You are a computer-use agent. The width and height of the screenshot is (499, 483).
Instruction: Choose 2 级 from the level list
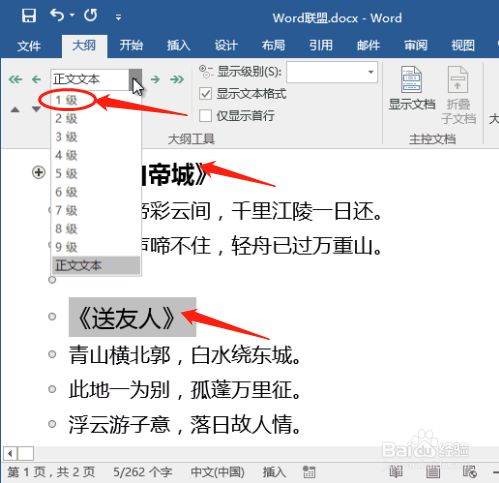click(x=96, y=118)
